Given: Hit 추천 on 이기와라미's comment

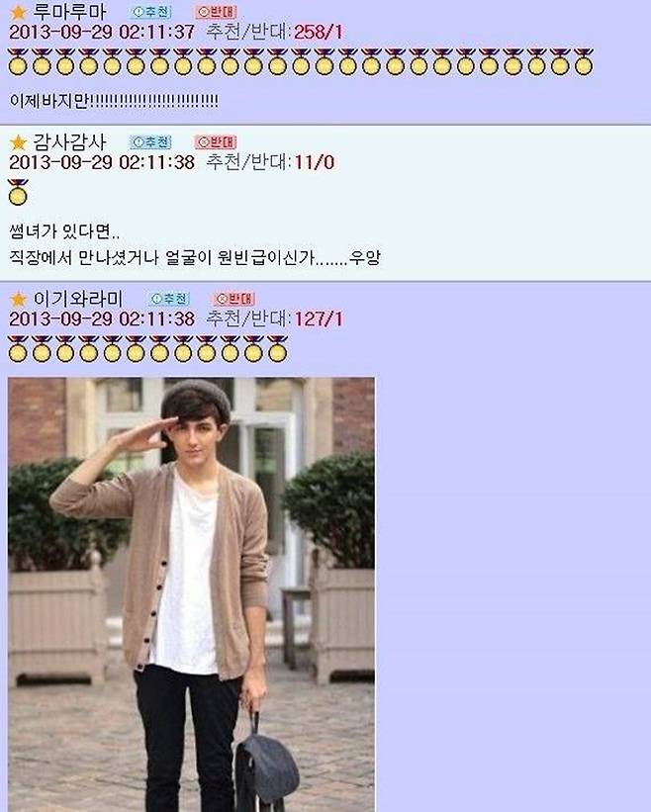Looking at the screenshot, I should tap(169, 299).
